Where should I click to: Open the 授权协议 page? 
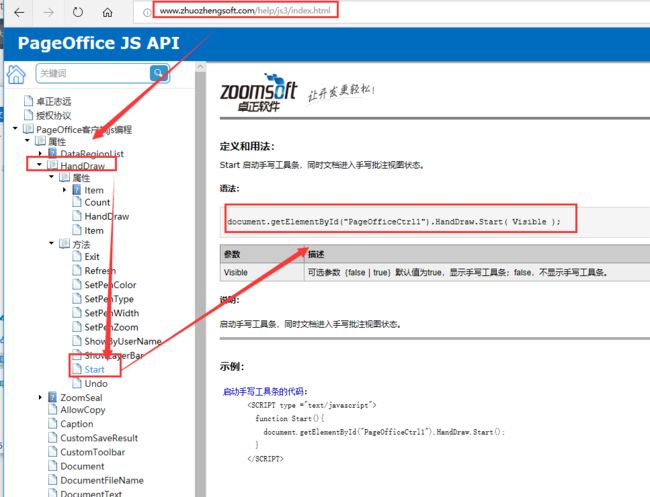tap(53, 115)
